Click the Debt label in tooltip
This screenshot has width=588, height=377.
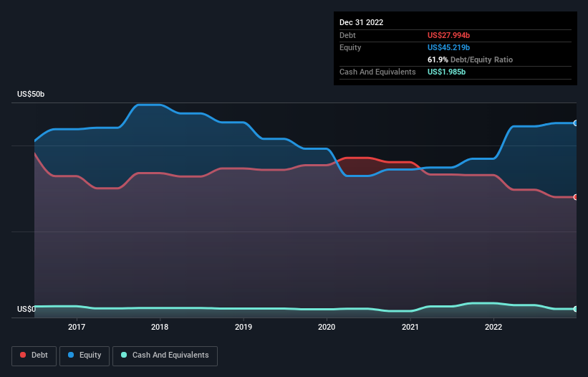click(347, 35)
